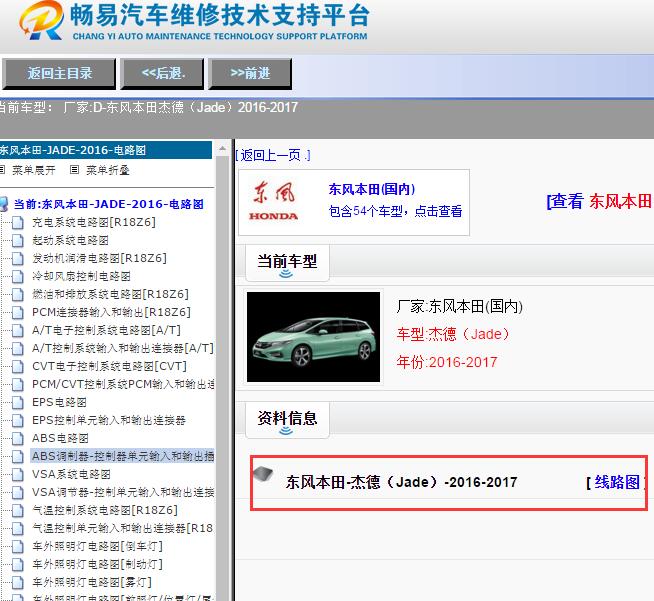Click the Dongfeng Honda logo image
654x601 pixels.
(x=274, y=201)
